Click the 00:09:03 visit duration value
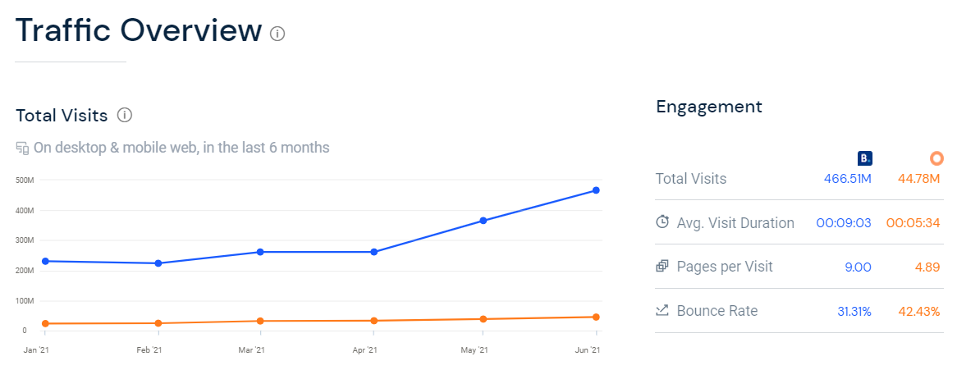This screenshot has height=370, width=980. [x=843, y=223]
